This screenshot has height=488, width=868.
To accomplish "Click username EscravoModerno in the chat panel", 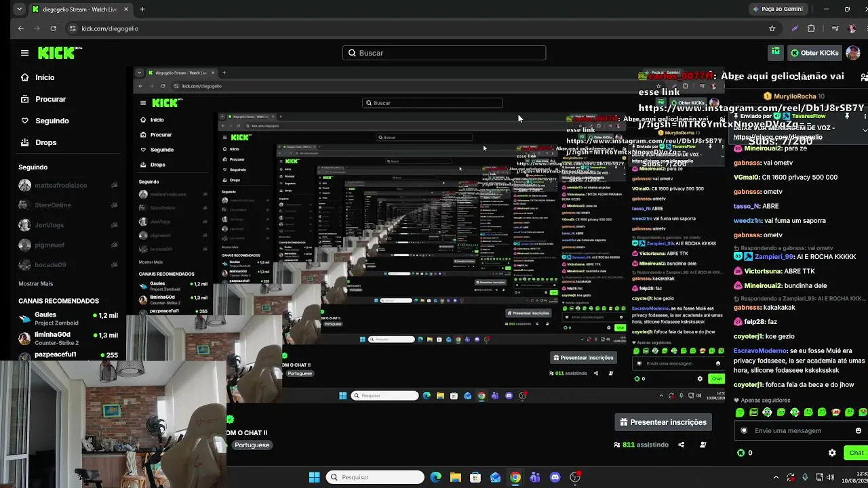I will pos(761,351).
